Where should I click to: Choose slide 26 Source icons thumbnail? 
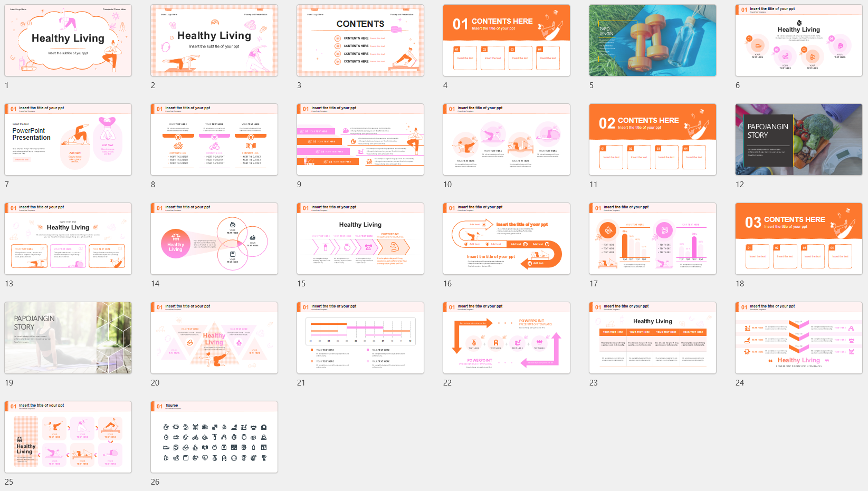(x=214, y=437)
